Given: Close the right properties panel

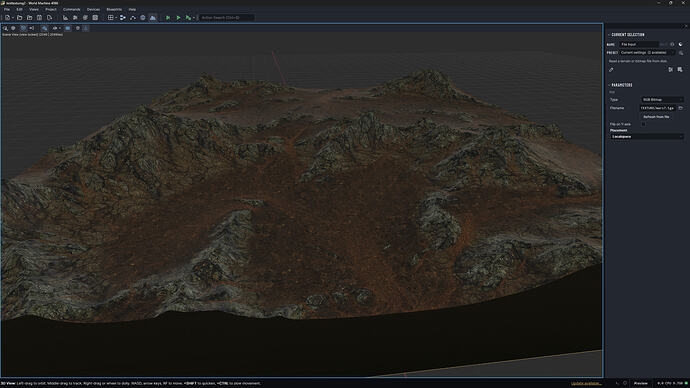Looking at the screenshot, I should 686,26.
